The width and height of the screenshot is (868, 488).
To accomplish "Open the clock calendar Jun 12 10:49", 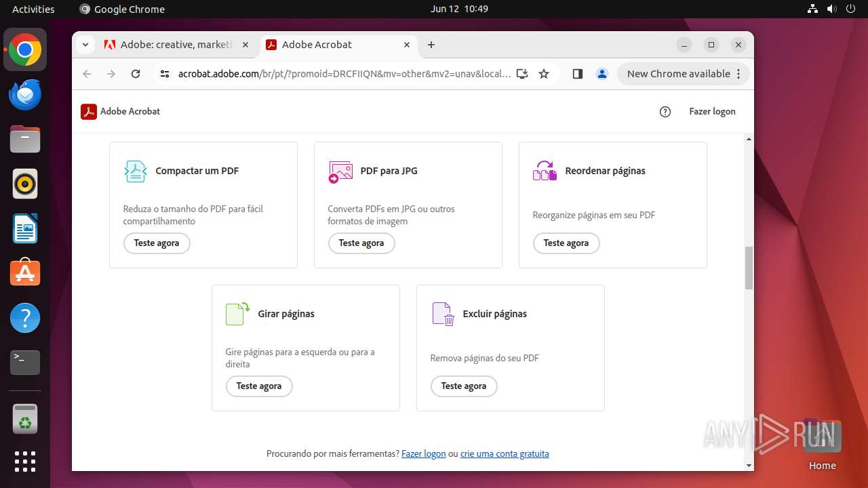I will point(459,9).
